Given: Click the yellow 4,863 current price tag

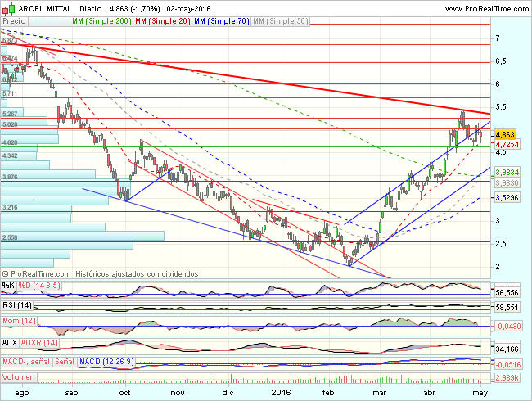Looking at the screenshot, I should point(505,134).
